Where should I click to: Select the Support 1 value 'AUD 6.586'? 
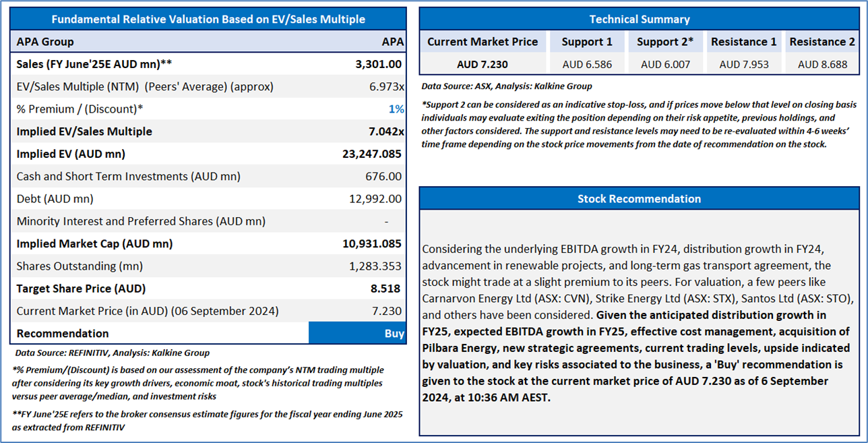coord(587,65)
